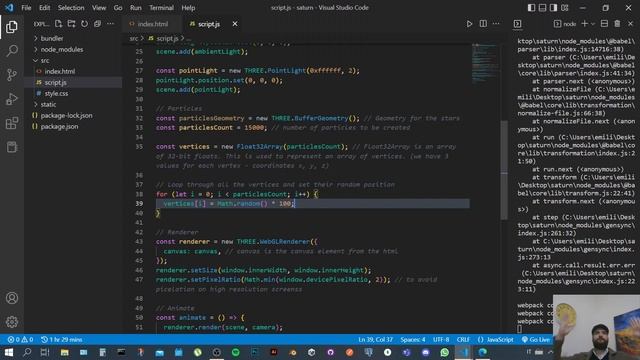
Task: Click the editor minimap preview
Action: pyautogui.click(x=484, y=63)
